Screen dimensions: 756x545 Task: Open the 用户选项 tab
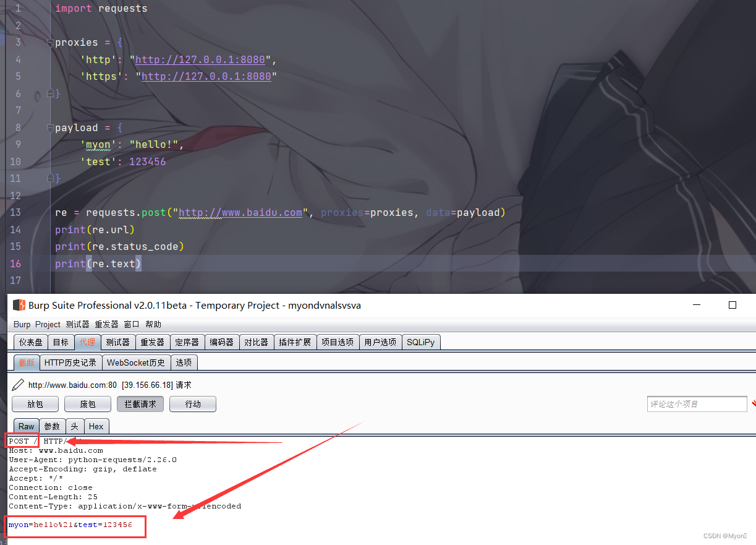tap(380, 342)
